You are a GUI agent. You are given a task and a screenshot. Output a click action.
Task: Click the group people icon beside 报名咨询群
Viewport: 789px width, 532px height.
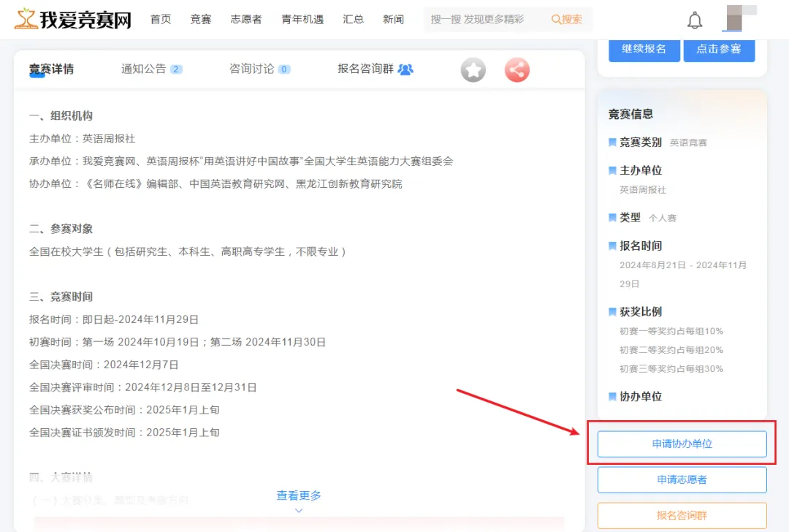(405, 69)
